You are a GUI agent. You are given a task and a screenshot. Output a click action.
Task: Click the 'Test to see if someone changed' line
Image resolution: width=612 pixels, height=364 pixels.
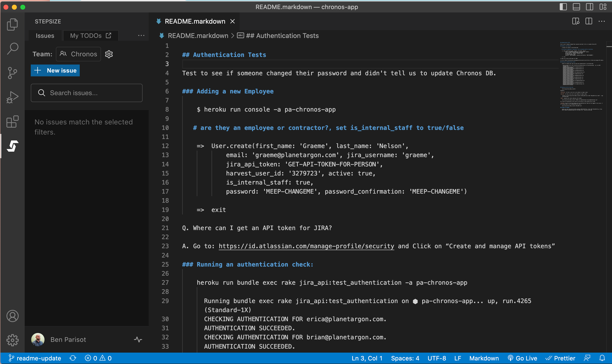coord(339,73)
